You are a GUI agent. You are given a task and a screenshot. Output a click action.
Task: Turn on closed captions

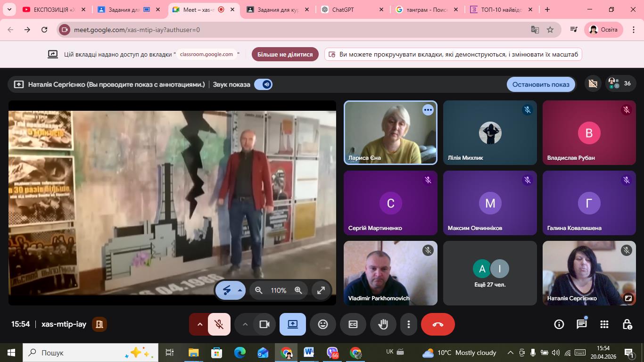(353, 324)
